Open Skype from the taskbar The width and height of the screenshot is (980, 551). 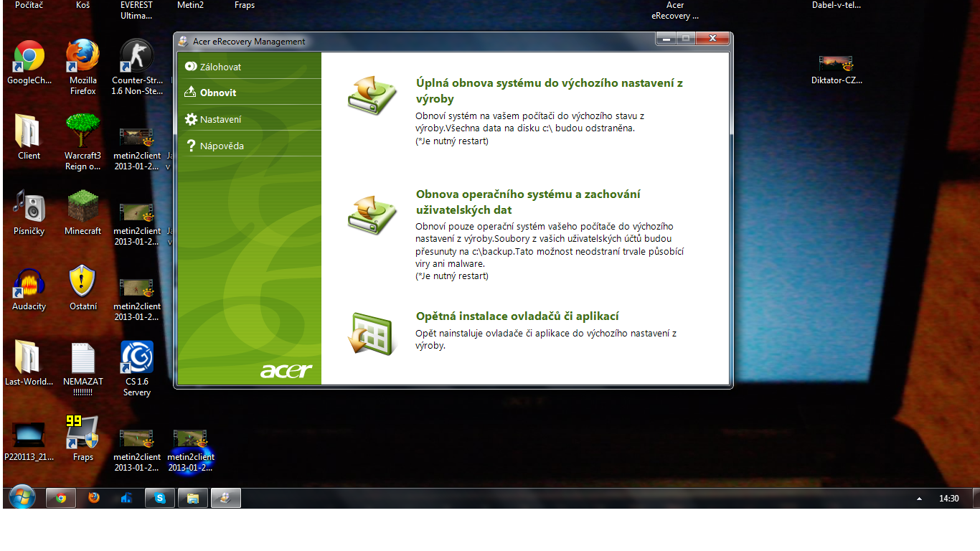pyautogui.click(x=160, y=498)
